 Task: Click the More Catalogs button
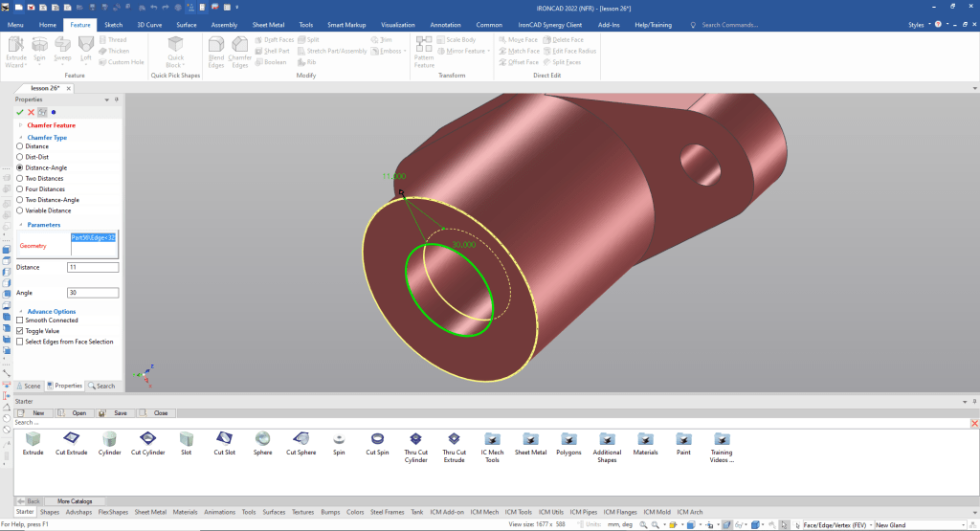point(74,500)
